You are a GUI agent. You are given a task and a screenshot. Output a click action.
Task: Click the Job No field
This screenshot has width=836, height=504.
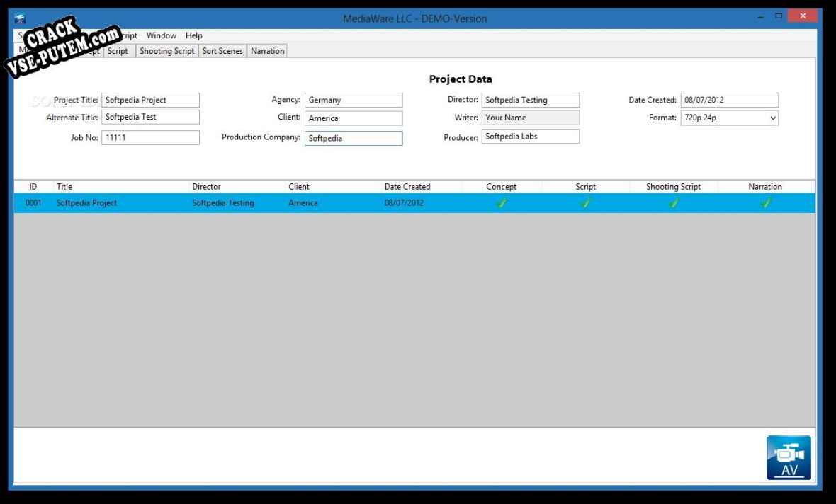point(150,137)
